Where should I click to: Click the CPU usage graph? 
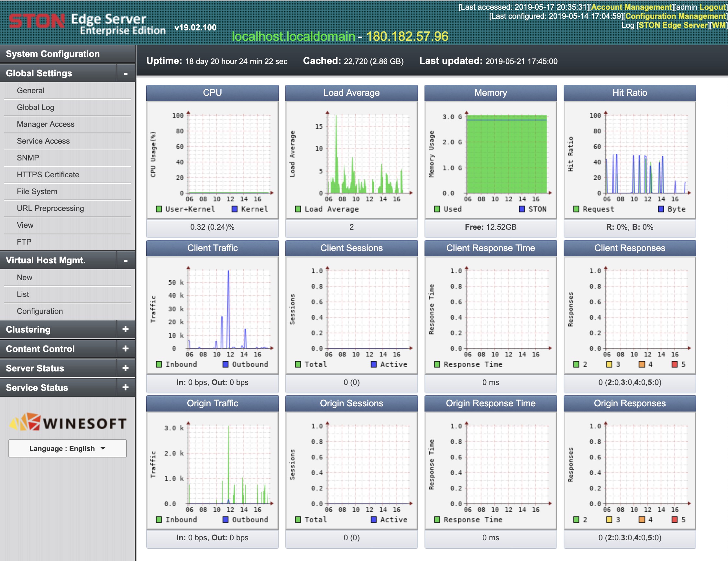click(212, 160)
